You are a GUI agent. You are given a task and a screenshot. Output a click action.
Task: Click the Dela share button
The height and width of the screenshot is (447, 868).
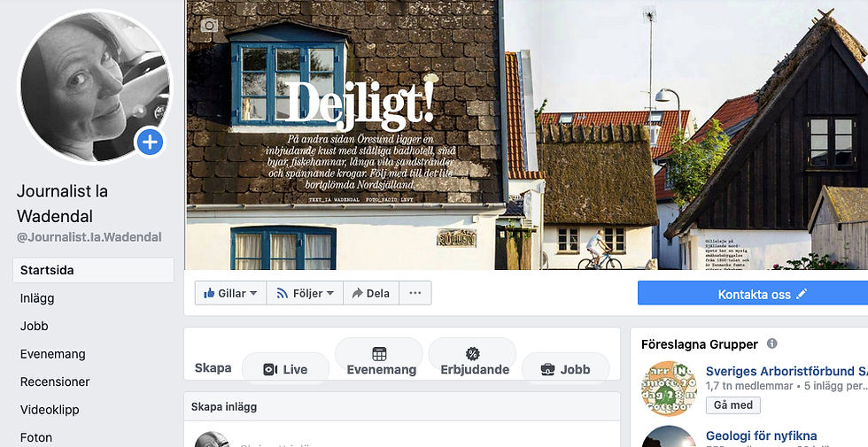tap(371, 293)
